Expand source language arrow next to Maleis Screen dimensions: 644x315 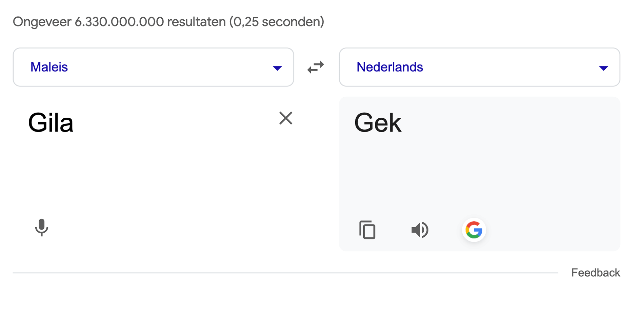coord(277,68)
